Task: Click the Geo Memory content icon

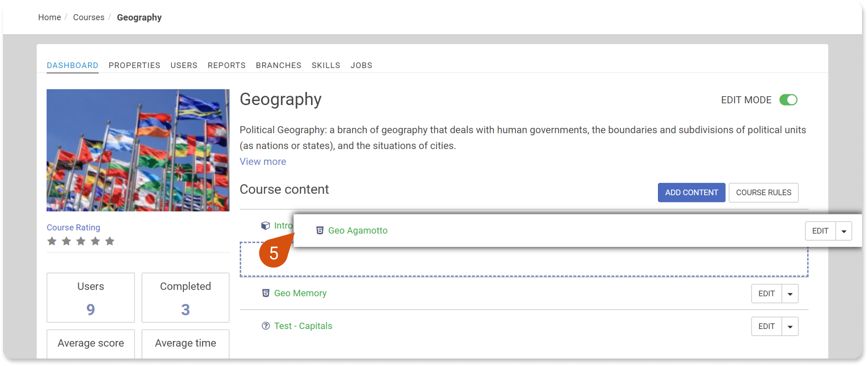Action: point(266,293)
